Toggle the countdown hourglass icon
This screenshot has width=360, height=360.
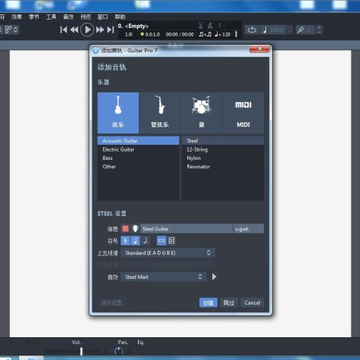point(200,25)
